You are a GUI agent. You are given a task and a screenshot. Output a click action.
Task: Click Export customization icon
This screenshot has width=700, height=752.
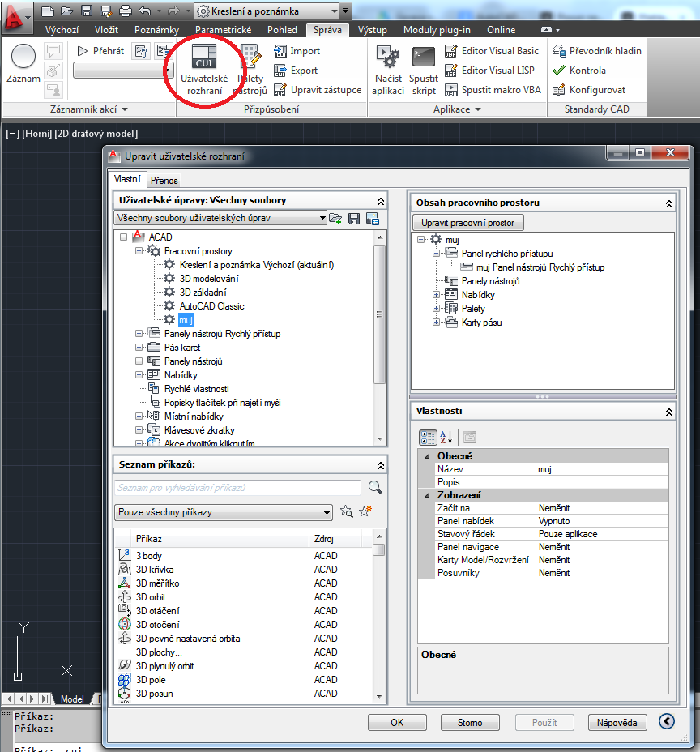tap(296, 70)
